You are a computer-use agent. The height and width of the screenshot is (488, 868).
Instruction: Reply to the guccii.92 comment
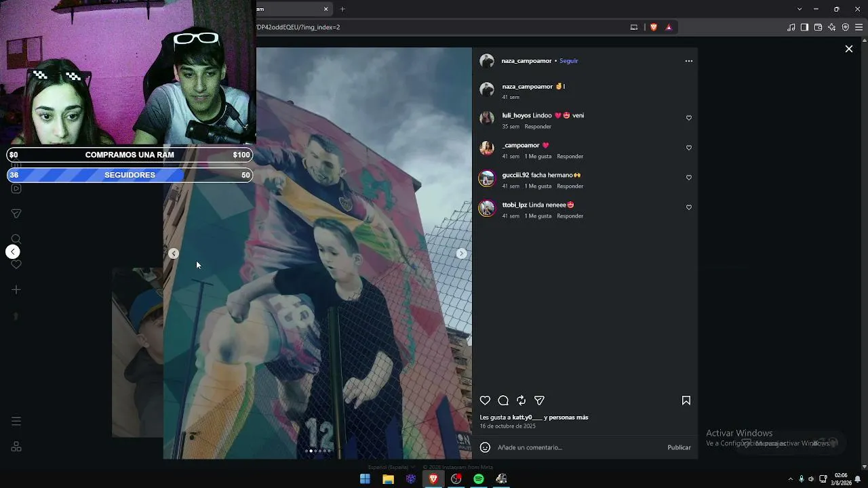pos(570,186)
